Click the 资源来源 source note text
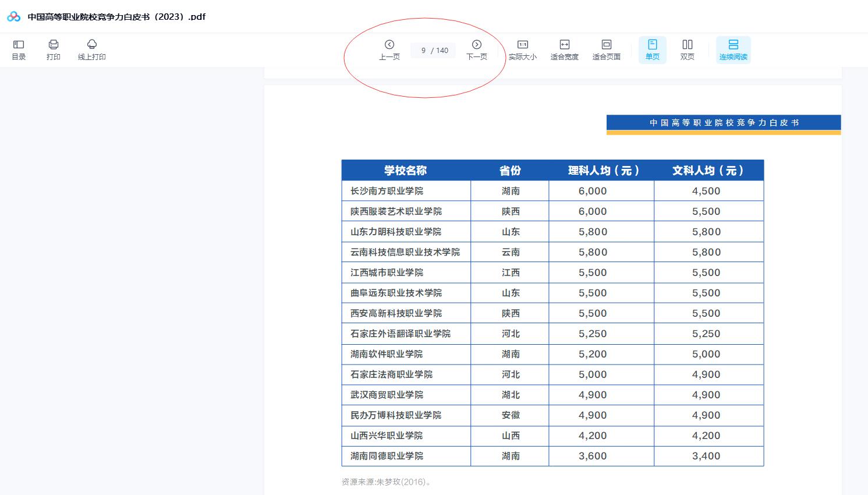 [x=386, y=482]
